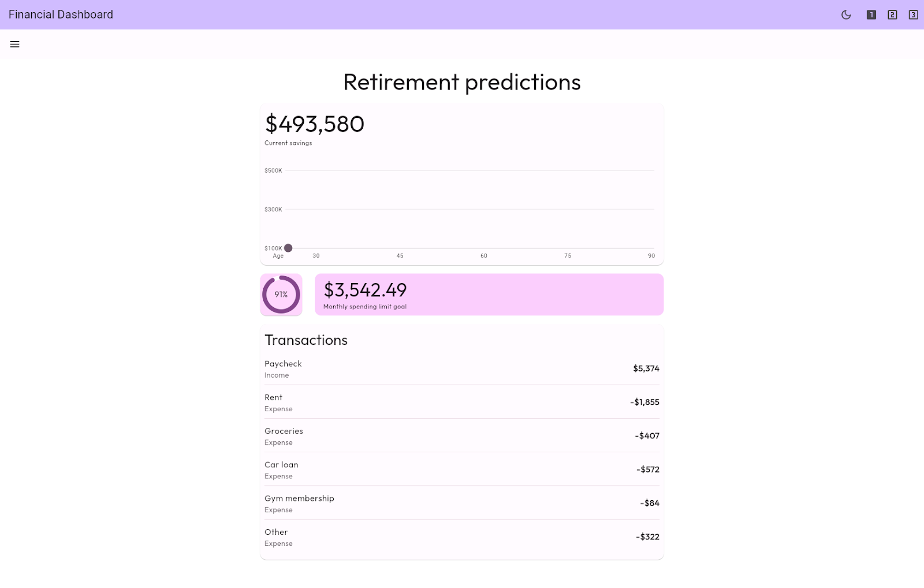Open the Monthly spending limit goal card
The width and height of the screenshot is (924, 588).
click(489, 295)
